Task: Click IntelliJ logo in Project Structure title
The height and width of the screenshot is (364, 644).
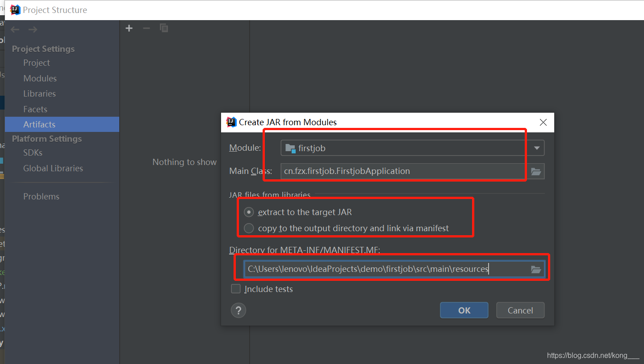Action: point(16,10)
